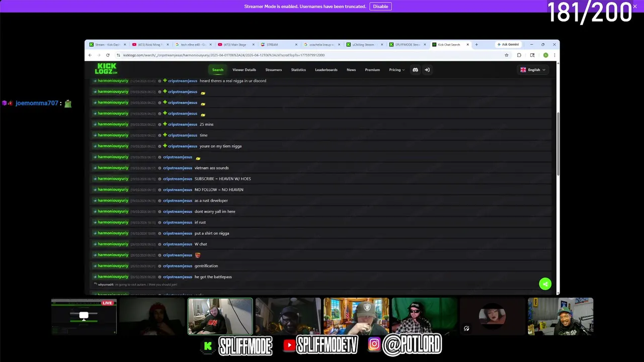Click the green browser profile avatar
The image size is (644, 362).
[x=545, y=55]
